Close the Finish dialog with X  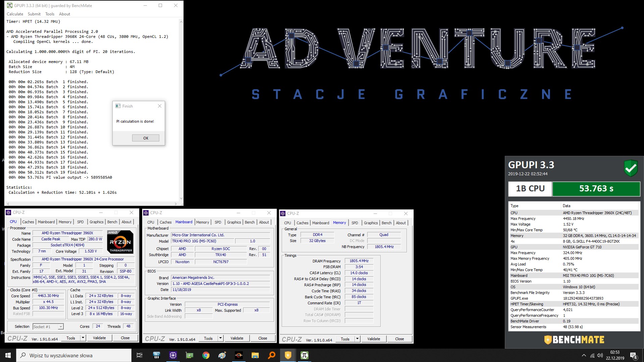coord(160,106)
